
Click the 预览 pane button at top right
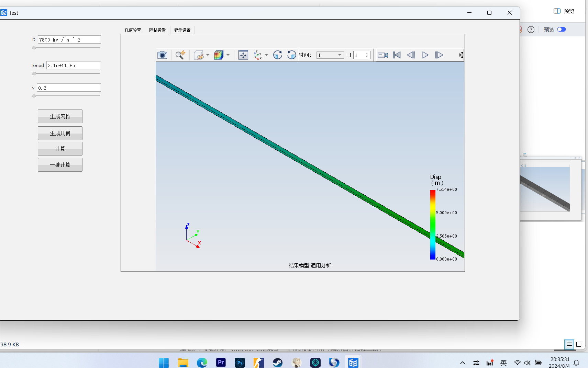[x=564, y=11]
